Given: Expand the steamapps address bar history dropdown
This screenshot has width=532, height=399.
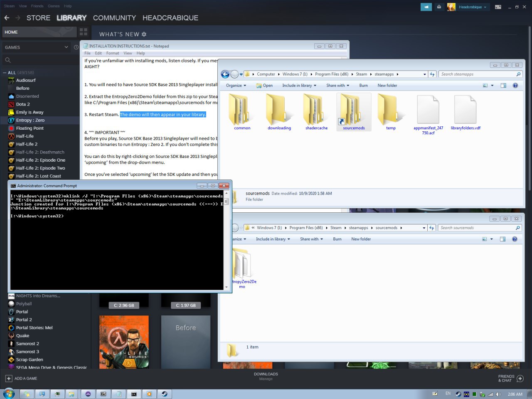Looking at the screenshot, I should [x=424, y=74].
